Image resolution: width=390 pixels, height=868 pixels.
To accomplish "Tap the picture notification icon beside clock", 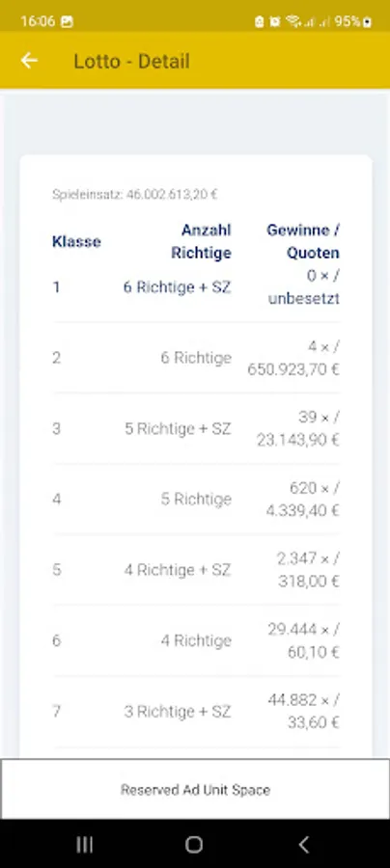I will (x=67, y=21).
